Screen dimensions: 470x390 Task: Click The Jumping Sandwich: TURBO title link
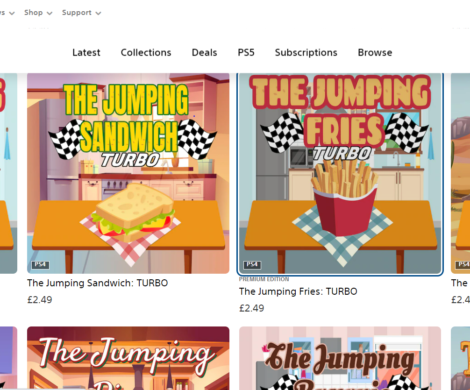97,283
